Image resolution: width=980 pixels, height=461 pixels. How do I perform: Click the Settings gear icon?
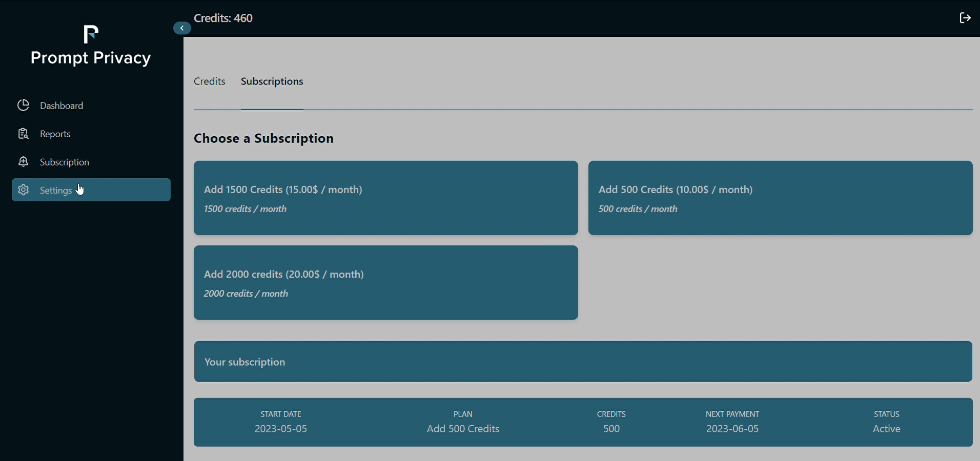coord(24,190)
